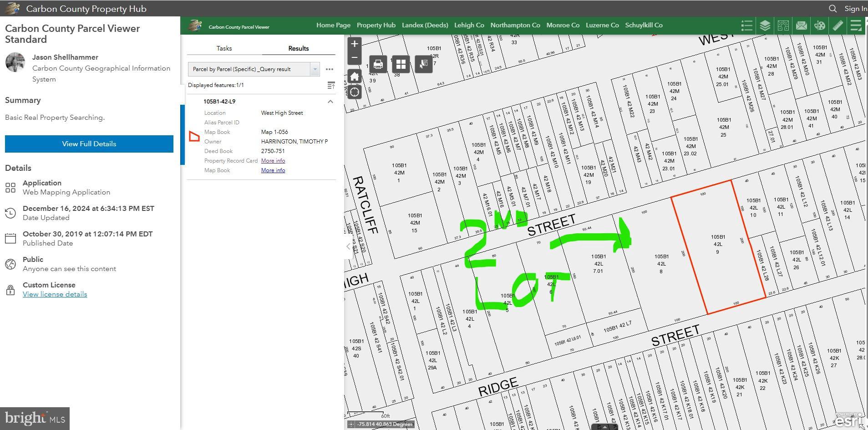This screenshot has height=430, width=868.
Task: Click the My Location target button
Action: coord(354,92)
